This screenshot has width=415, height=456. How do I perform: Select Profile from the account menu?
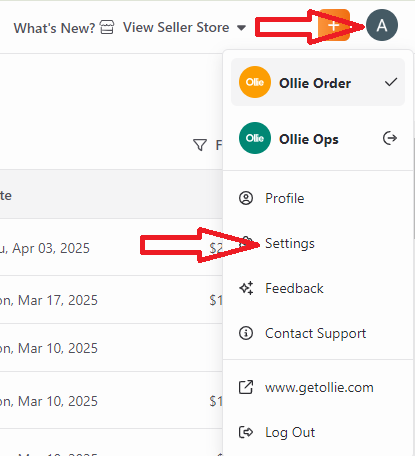[285, 198]
